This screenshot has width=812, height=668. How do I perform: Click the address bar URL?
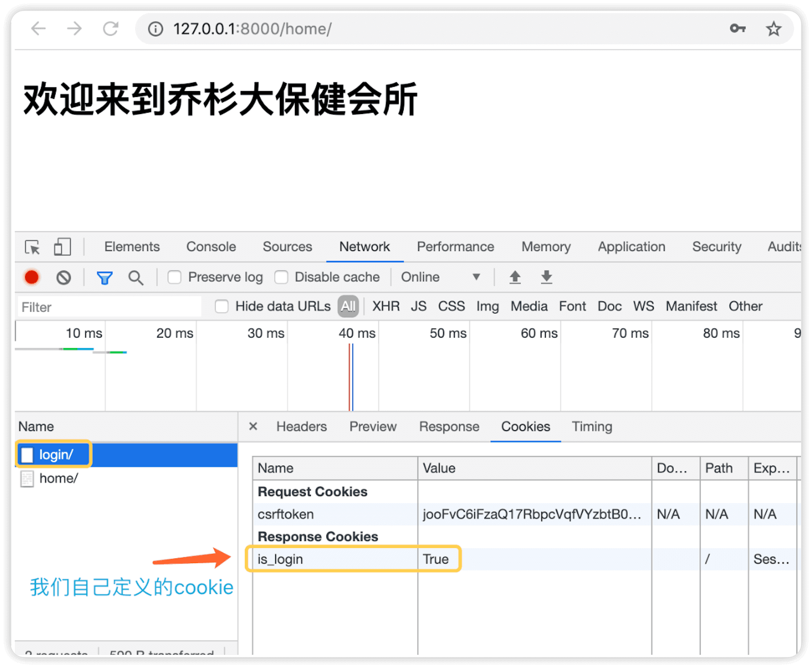[252, 29]
